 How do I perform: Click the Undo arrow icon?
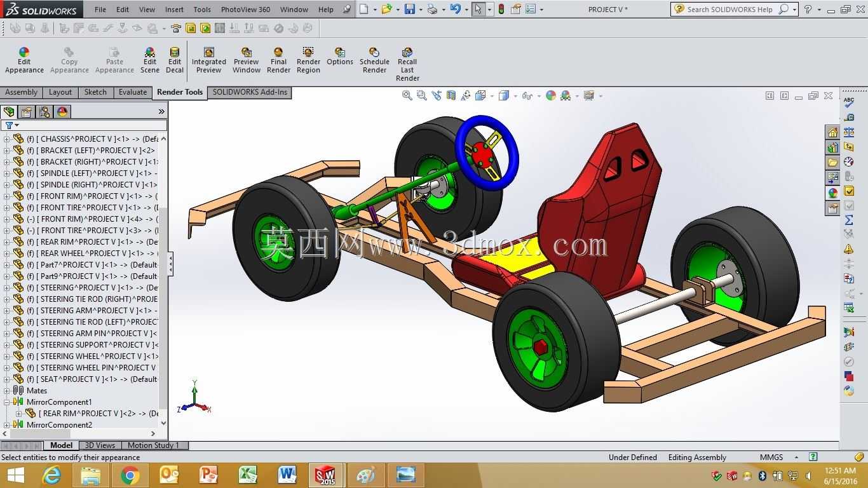point(455,9)
